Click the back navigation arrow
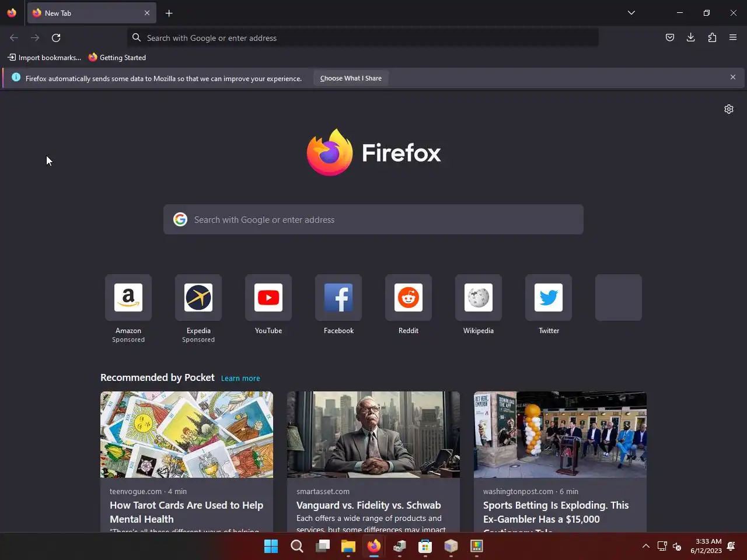Image resolution: width=747 pixels, height=560 pixels. (14, 38)
